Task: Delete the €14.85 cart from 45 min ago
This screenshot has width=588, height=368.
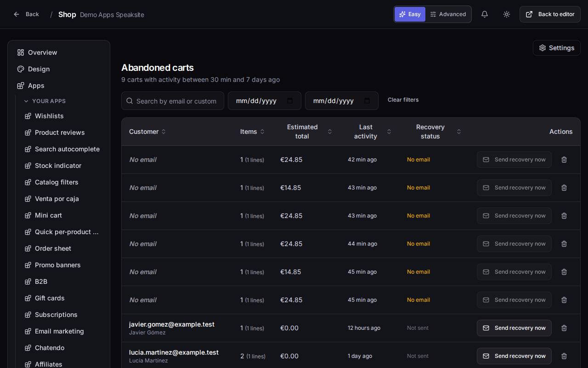Action: point(564,272)
